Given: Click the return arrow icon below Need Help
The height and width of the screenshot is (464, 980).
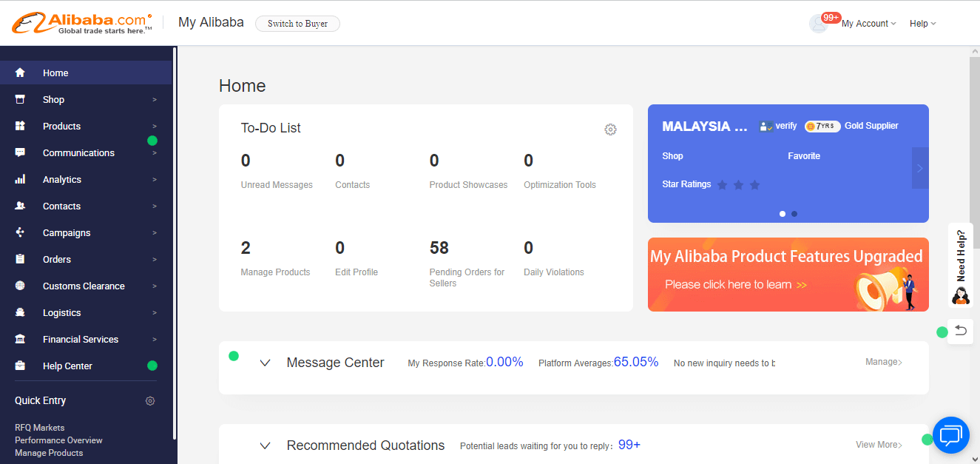Looking at the screenshot, I should [x=960, y=331].
